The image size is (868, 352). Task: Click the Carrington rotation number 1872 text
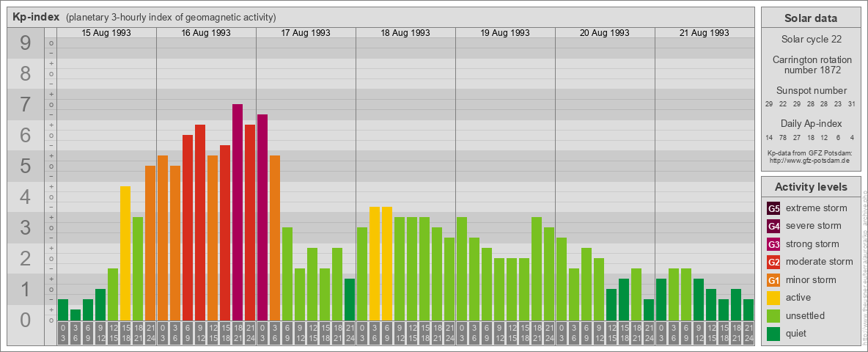(x=811, y=65)
